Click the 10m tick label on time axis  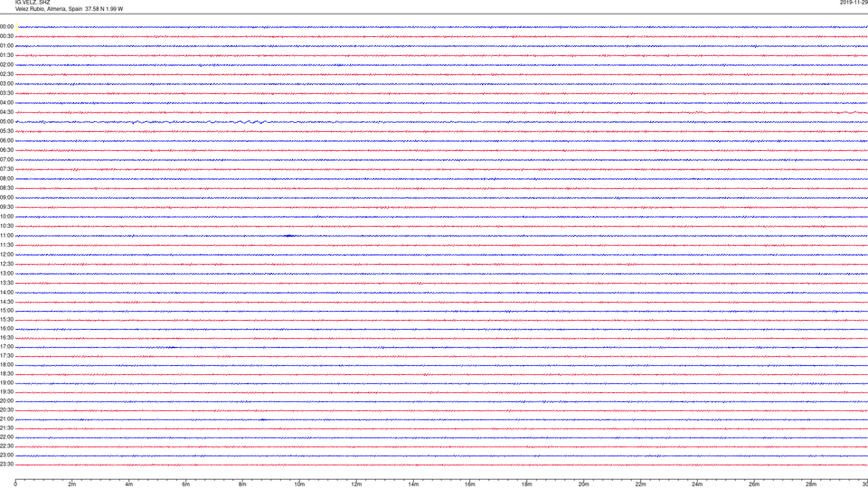(299, 484)
